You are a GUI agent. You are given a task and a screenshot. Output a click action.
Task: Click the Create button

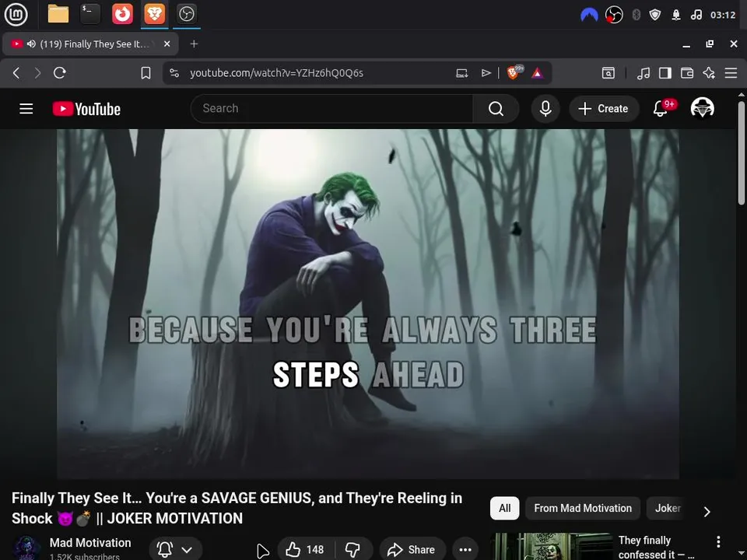[604, 109]
